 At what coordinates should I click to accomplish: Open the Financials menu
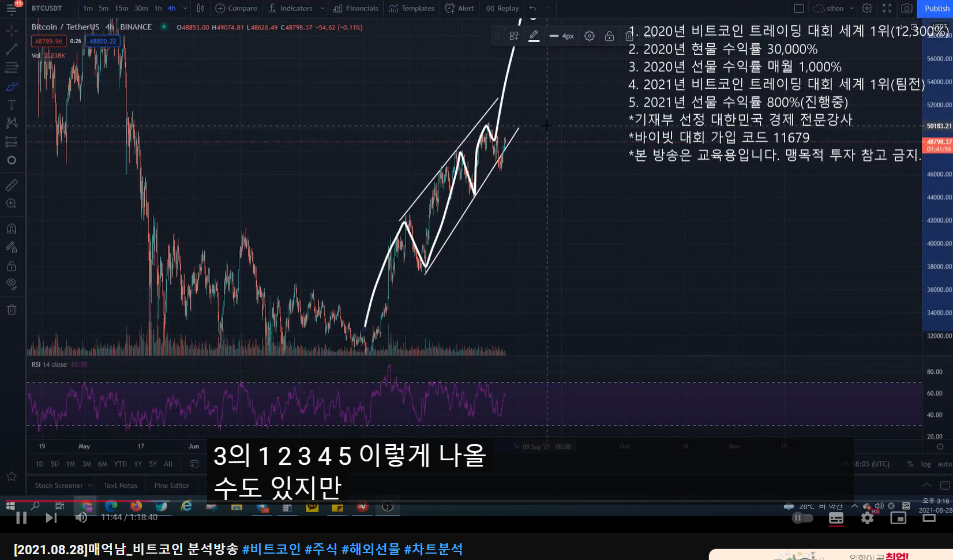click(x=356, y=8)
